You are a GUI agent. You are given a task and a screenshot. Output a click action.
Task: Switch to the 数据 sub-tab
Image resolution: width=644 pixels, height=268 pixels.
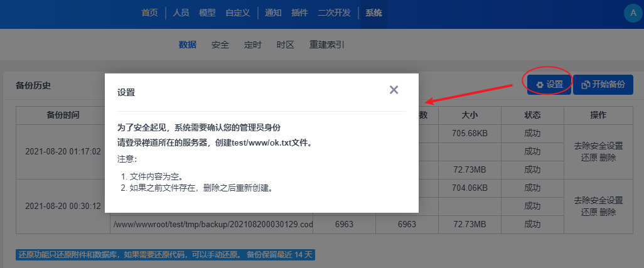click(x=187, y=45)
